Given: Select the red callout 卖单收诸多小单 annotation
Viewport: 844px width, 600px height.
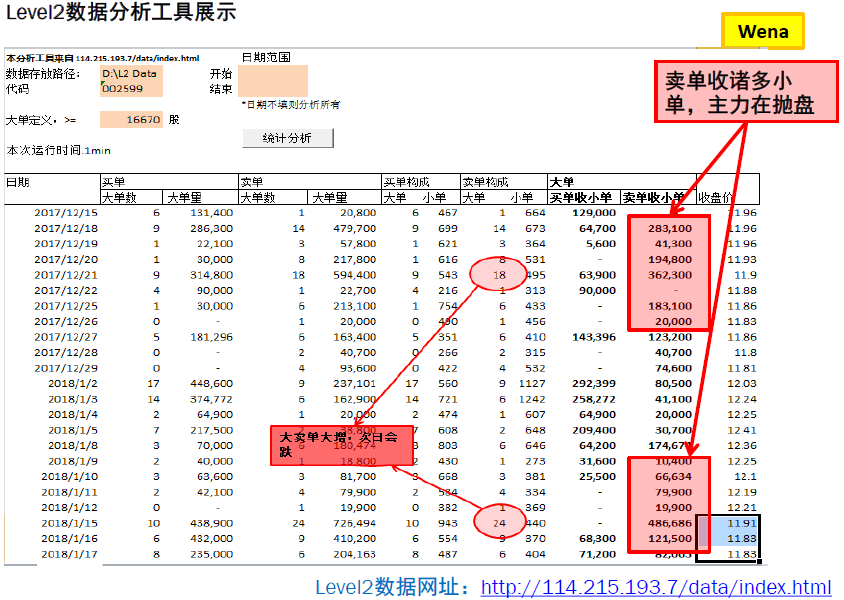Looking at the screenshot, I should tap(747, 90).
